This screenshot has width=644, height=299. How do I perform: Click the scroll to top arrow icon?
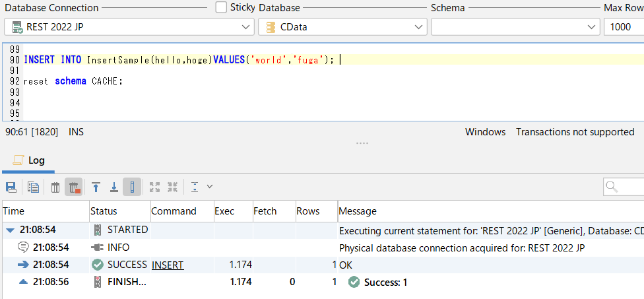coord(96,187)
